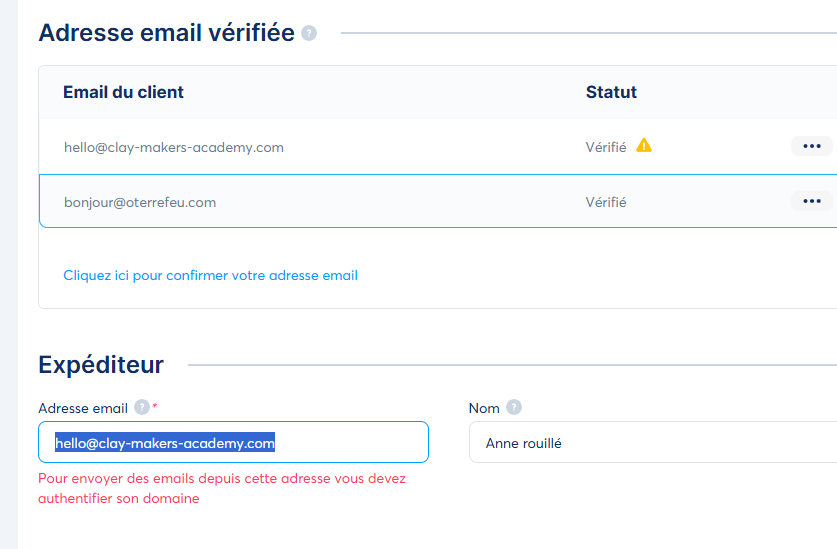The width and height of the screenshot is (837, 549).
Task: Click the Nom field containing Anne rouillé
Action: point(653,442)
